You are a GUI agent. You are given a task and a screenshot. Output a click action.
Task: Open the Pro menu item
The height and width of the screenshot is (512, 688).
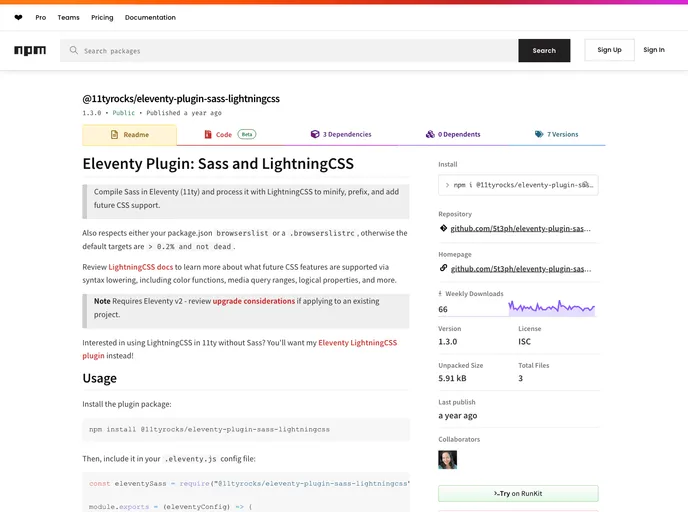(x=40, y=18)
